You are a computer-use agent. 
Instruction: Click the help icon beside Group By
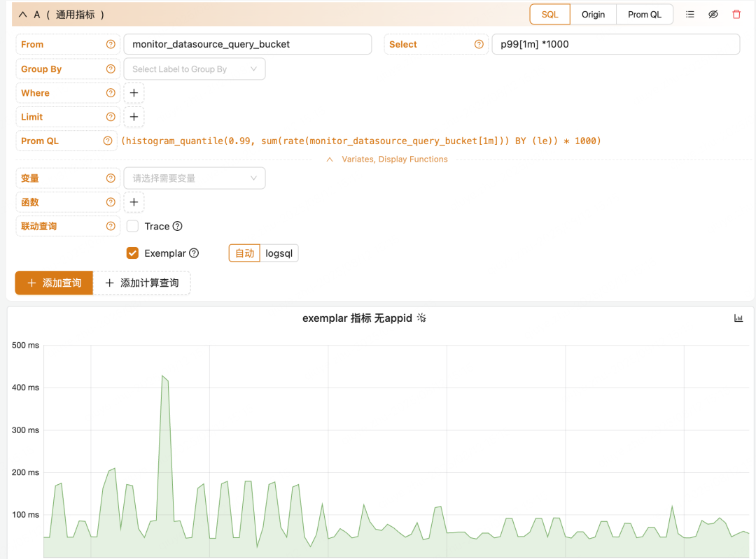coord(111,69)
